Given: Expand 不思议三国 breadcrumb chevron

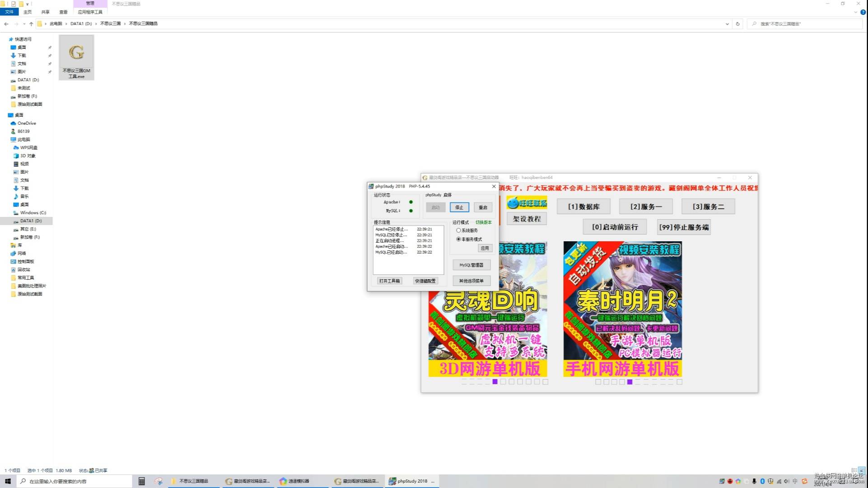Looking at the screenshot, I should click(x=125, y=24).
